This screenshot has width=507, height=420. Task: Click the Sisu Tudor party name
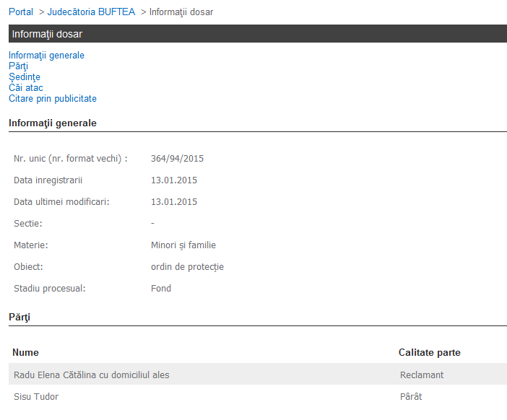(x=36, y=397)
